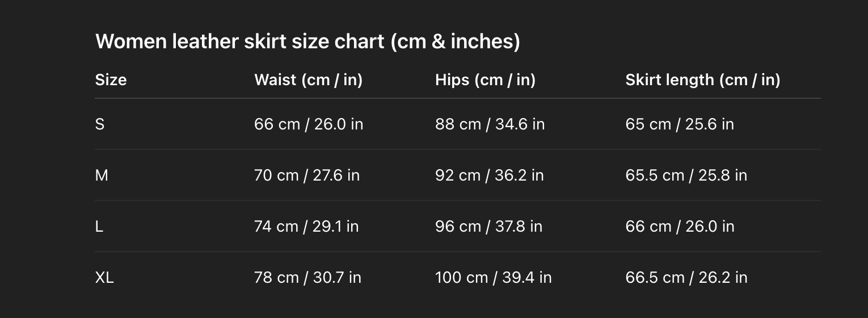This screenshot has width=868, height=318.
Task: Select the M size row label
Action: pyautogui.click(x=102, y=175)
